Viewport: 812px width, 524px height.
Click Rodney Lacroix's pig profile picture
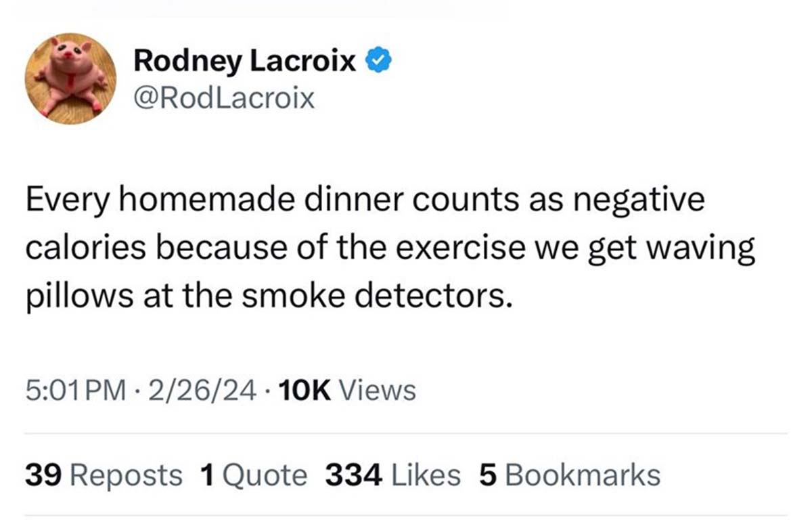pyautogui.click(x=70, y=79)
